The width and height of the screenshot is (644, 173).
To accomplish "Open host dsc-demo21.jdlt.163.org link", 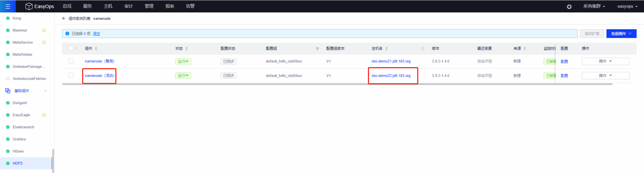I will (391, 61).
